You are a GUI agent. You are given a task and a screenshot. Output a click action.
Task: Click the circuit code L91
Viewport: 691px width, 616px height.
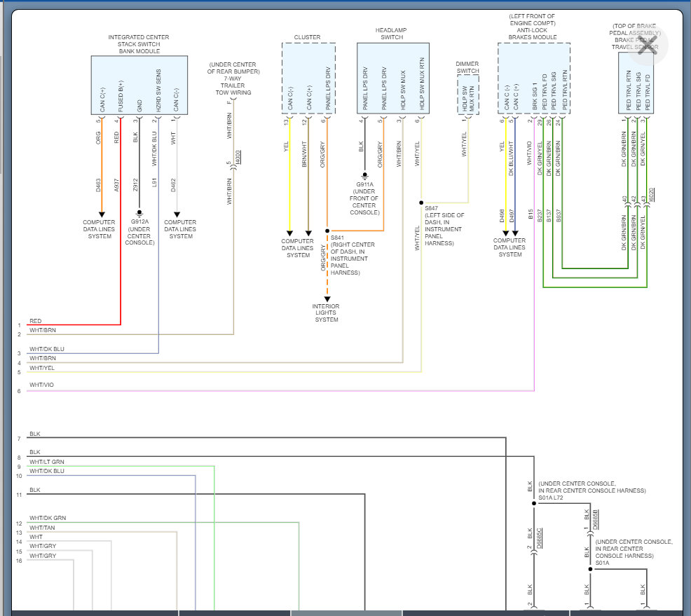coord(154,182)
